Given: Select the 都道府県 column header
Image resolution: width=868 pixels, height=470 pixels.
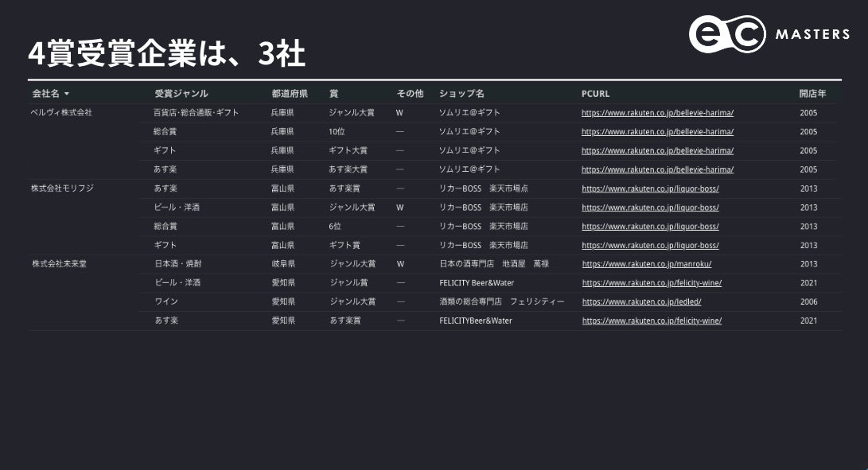Looking at the screenshot, I should click(290, 94).
